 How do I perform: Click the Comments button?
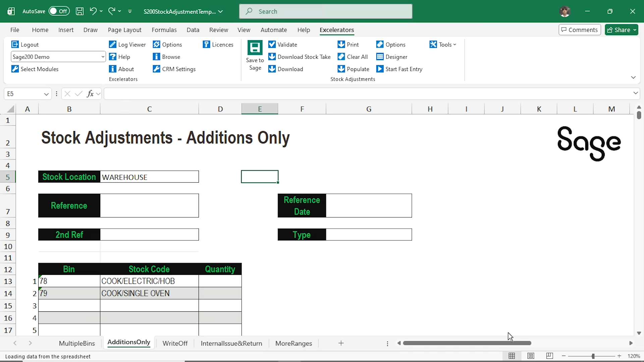point(580,30)
